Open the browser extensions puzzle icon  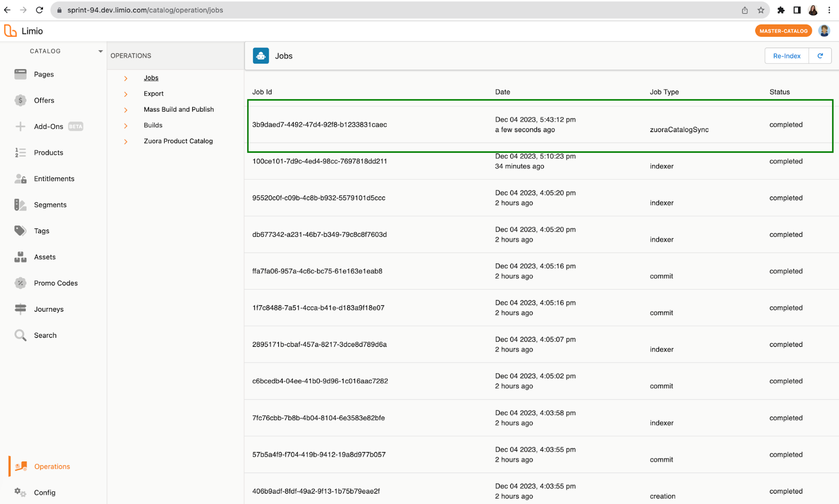(x=781, y=10)
